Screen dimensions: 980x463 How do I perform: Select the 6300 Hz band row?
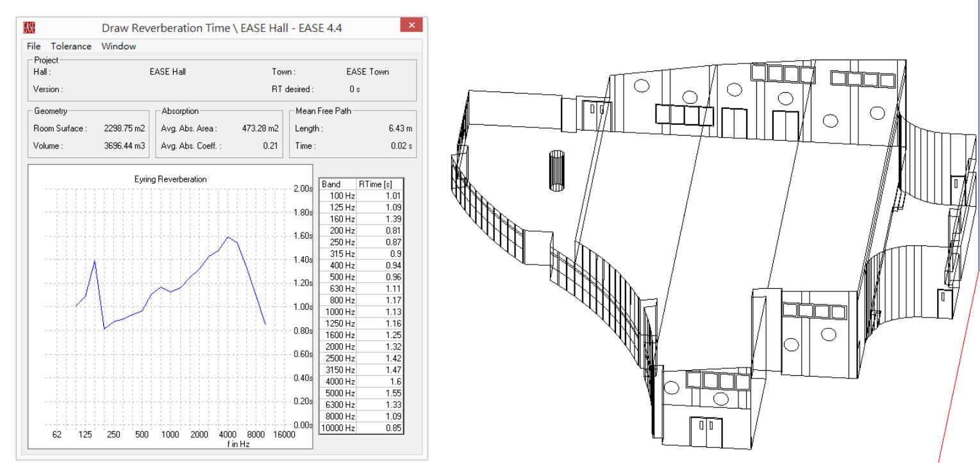coord(361,404)
